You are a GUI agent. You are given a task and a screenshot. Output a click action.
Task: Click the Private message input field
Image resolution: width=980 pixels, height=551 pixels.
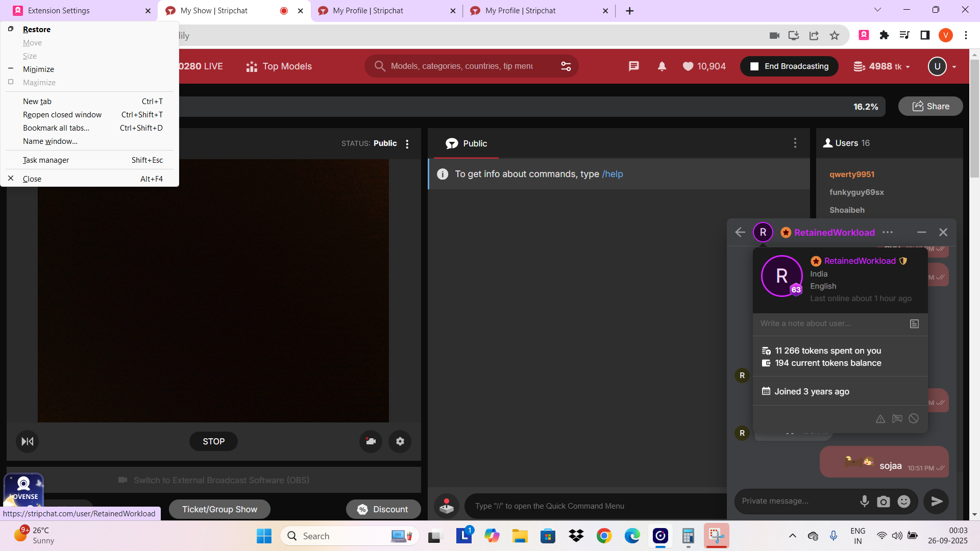tap(796, 501)
